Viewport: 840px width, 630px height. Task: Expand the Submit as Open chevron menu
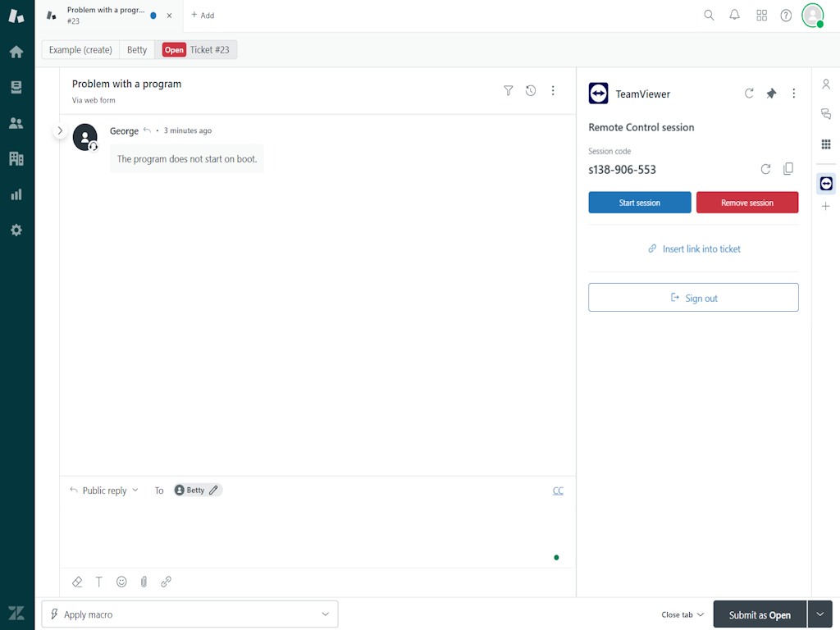pyautogui.click(x=819, y=614)
